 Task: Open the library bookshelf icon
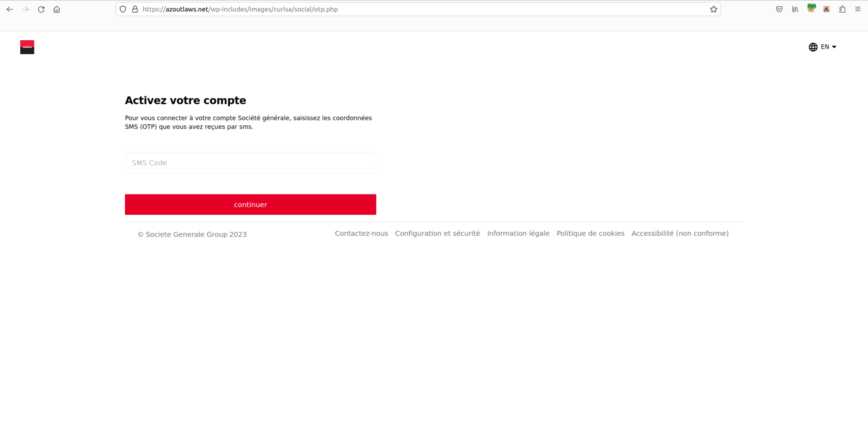[x=795, y=9]
